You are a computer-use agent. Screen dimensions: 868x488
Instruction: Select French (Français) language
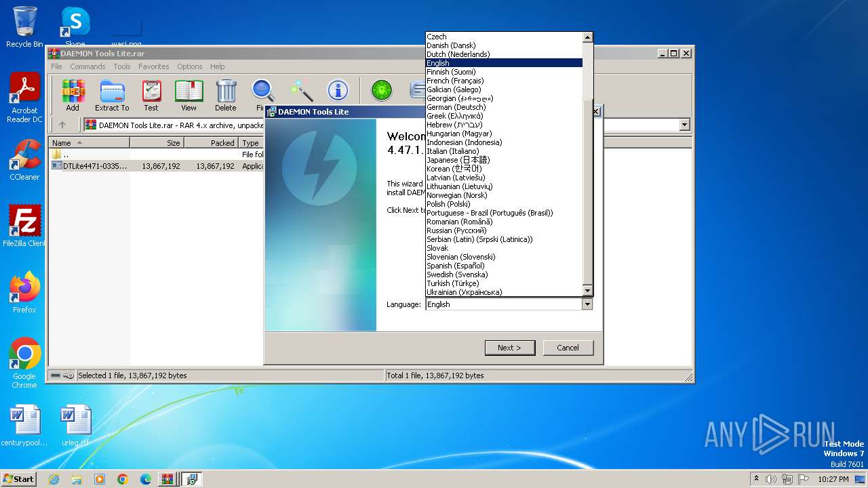click(504, 81)
